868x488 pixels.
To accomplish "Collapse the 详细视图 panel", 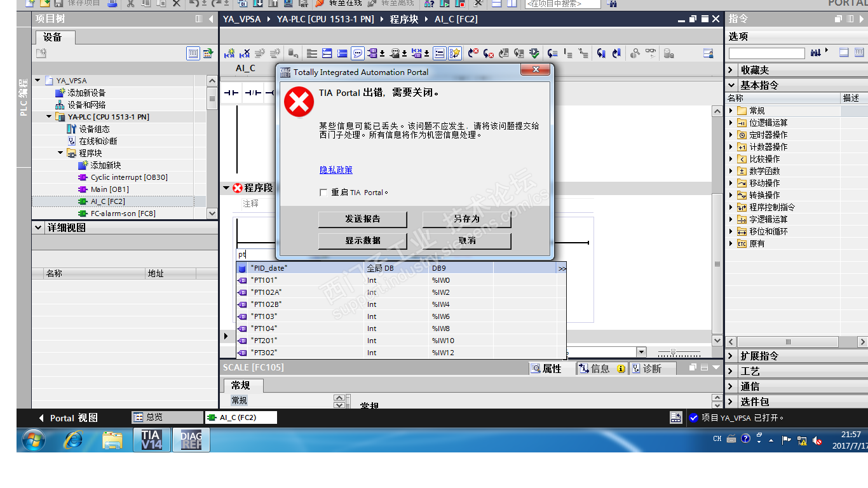I will point(37,227).
